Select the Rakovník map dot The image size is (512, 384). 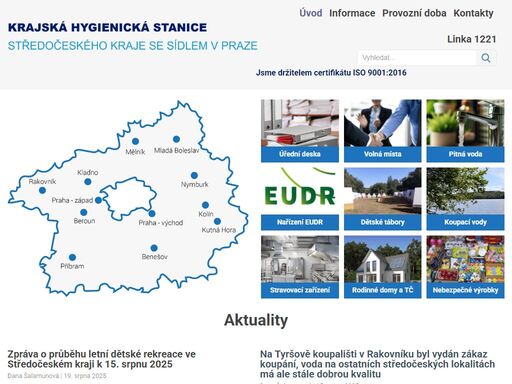(x=42, y=190)
